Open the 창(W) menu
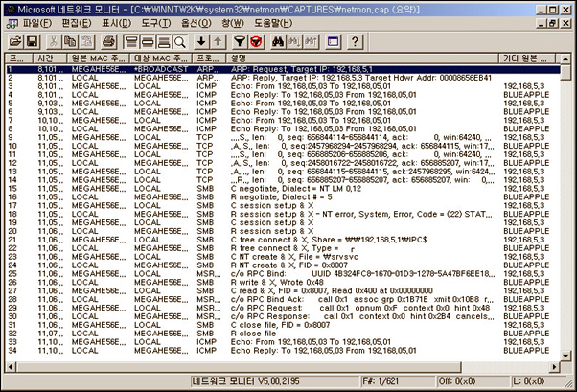The height and width of the screenshot is (392, 577). (233, 23)
